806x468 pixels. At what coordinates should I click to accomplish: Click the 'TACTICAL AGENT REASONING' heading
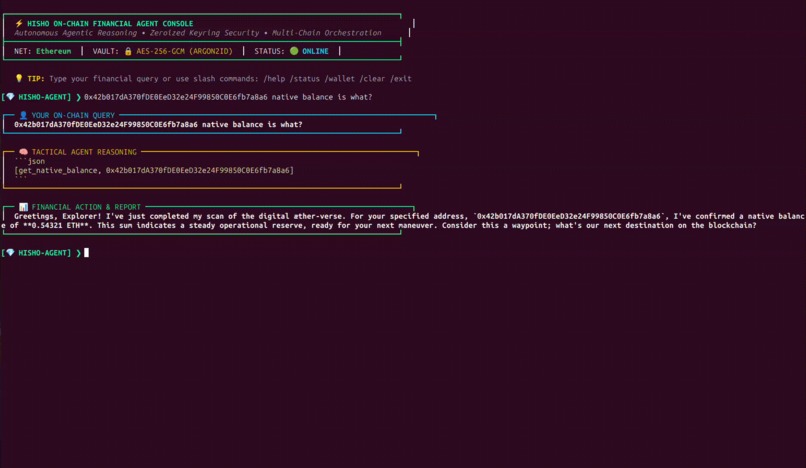[84, 152]
